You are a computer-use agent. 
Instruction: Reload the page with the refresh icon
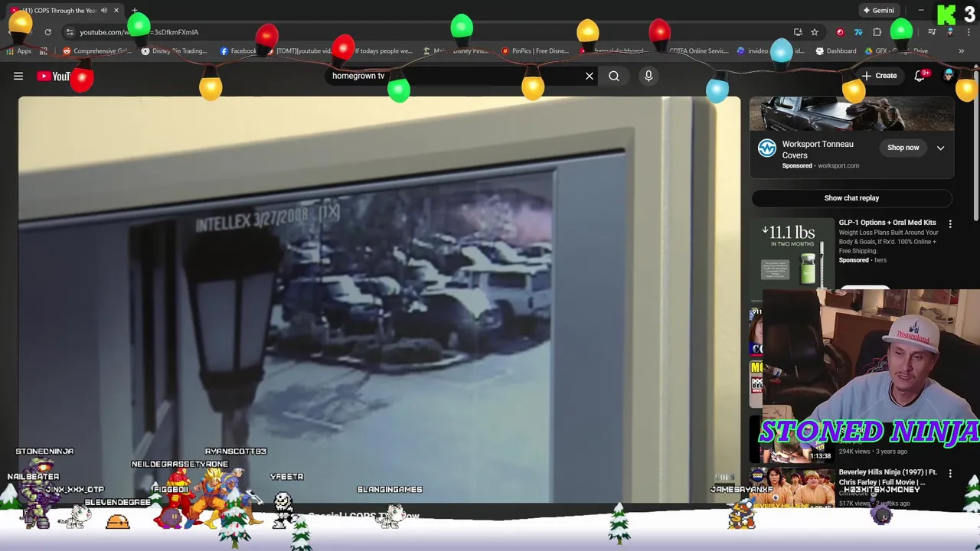47,32
